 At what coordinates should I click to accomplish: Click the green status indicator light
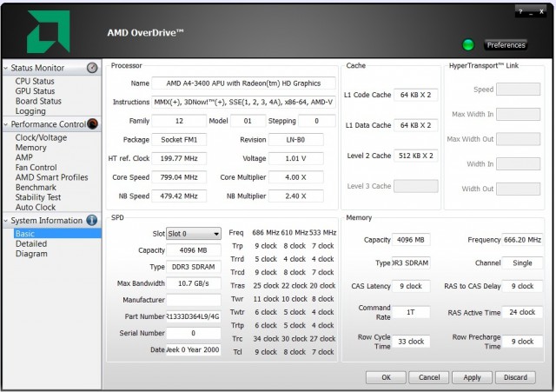pos(468,44)
